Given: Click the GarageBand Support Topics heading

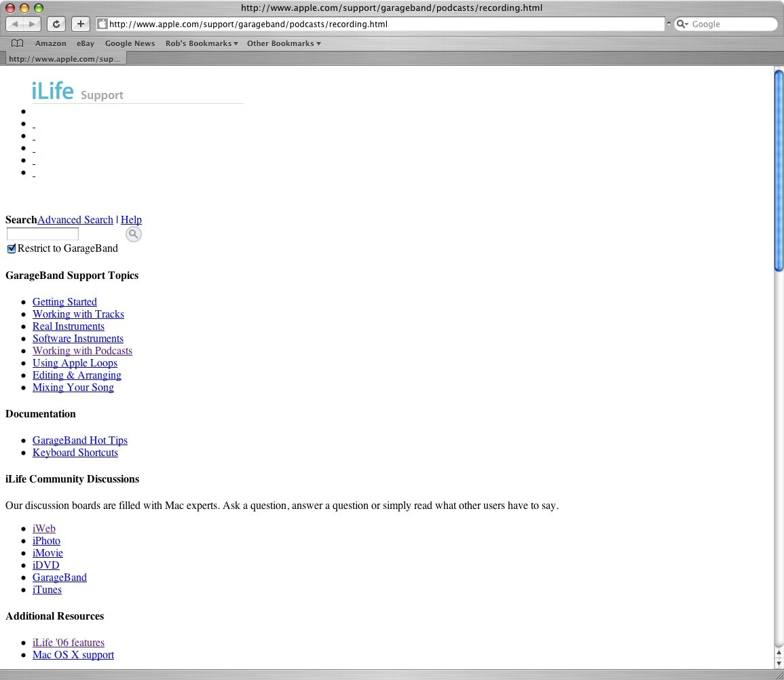Looking at the screenshot, I should [72, 276].
